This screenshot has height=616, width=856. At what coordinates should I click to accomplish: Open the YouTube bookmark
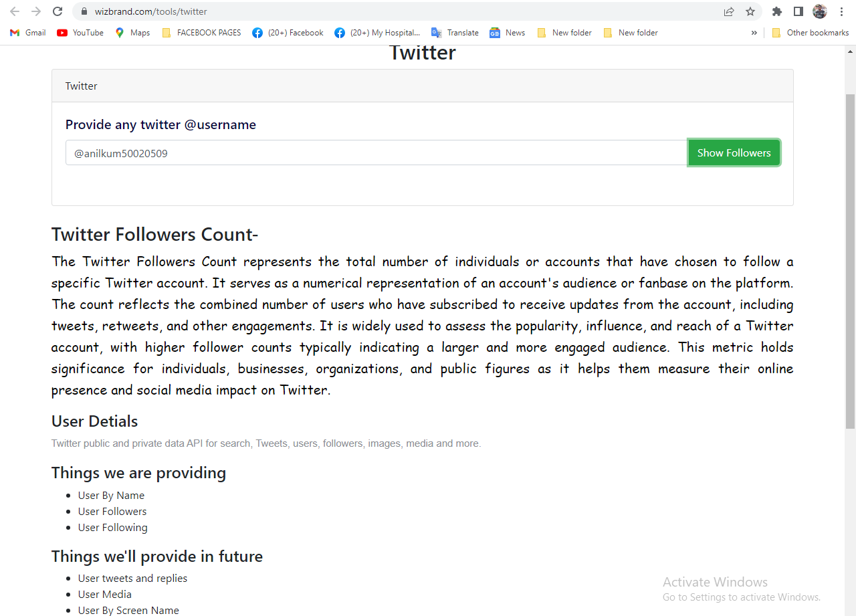(x=80, y=32)
